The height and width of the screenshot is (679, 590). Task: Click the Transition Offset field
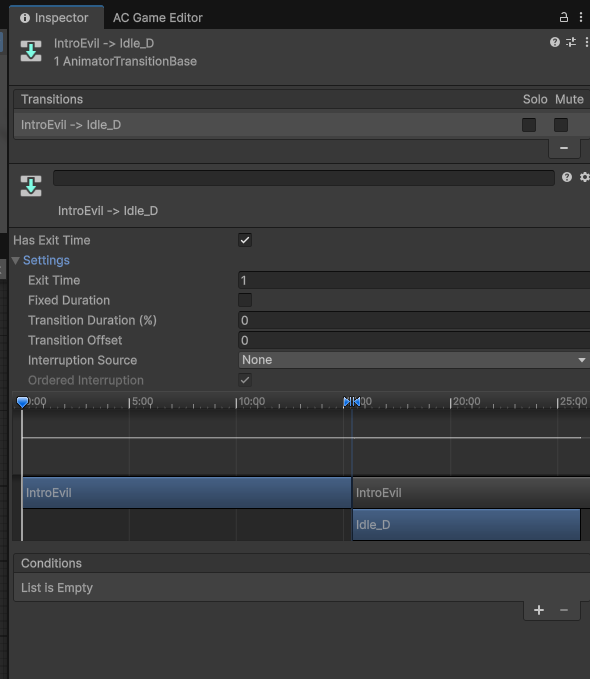point(414,340)
